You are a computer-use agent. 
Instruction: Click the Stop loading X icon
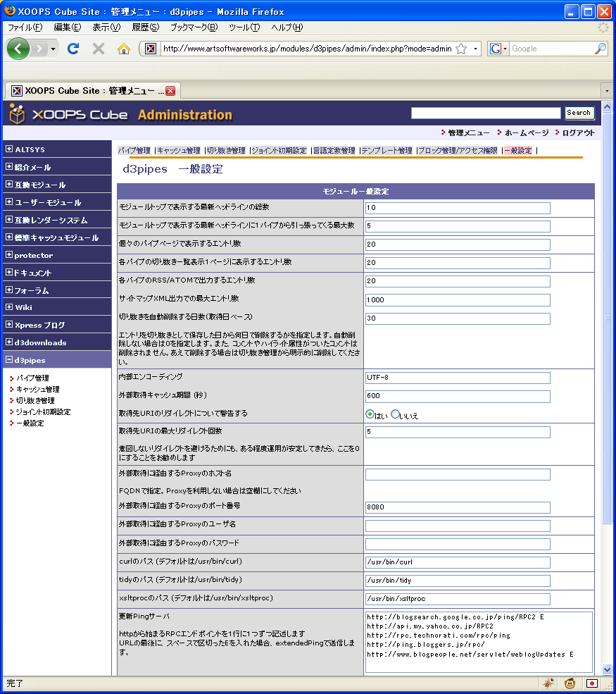pos(99,49)
